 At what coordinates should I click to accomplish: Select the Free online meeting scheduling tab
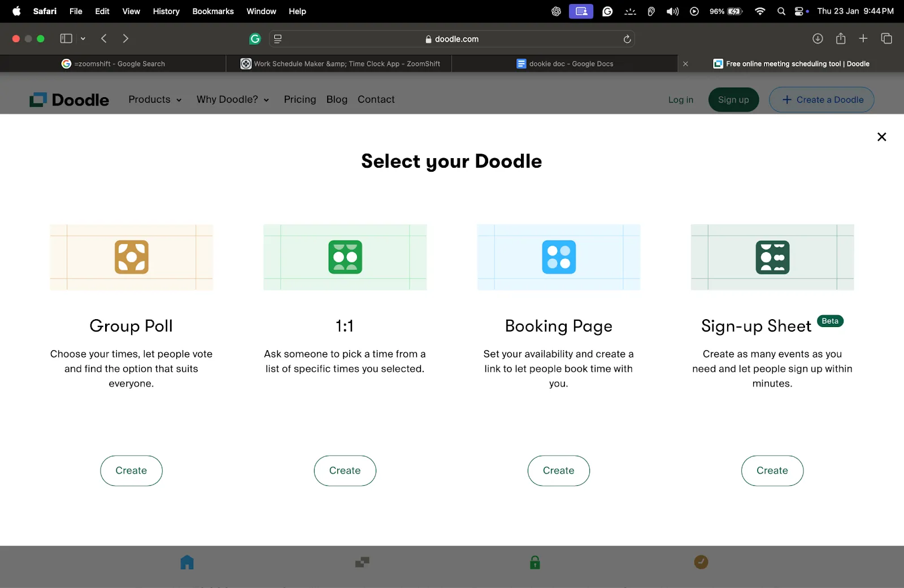pyautogui.click(x=791, y=64)
